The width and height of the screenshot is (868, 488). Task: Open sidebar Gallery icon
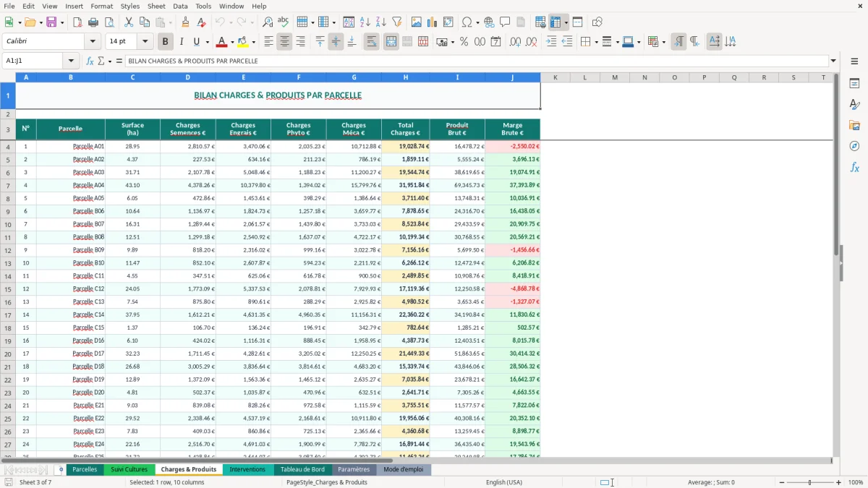(x=854, y=125)
